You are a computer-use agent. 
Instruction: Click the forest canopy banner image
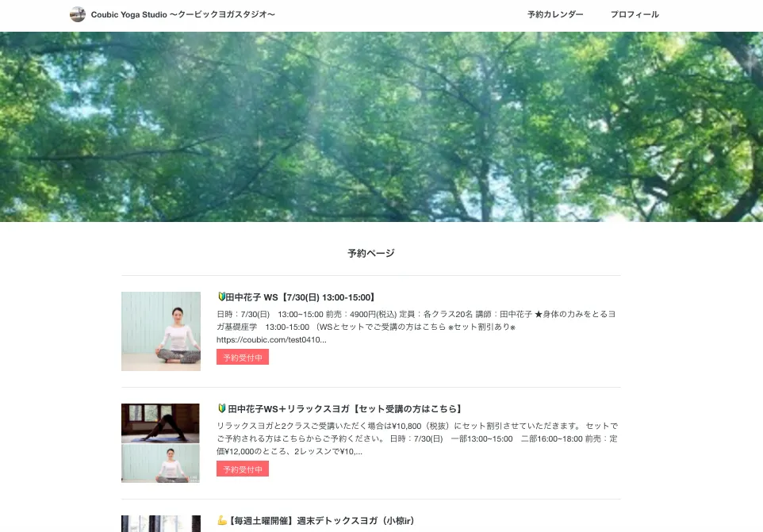pos(381,127)
